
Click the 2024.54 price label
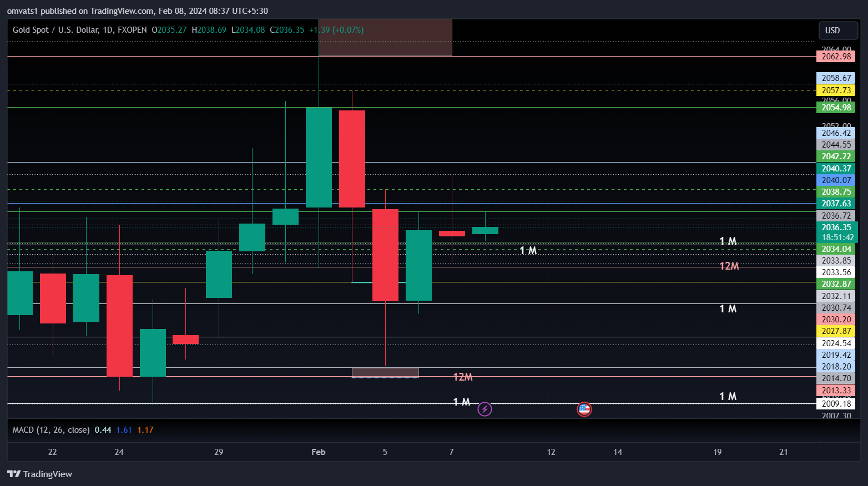point(836,343)
